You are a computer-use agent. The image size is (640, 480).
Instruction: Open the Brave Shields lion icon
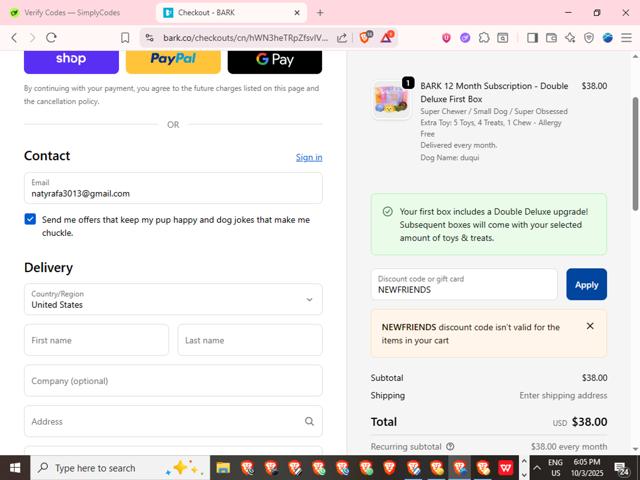tap(365, 38)
